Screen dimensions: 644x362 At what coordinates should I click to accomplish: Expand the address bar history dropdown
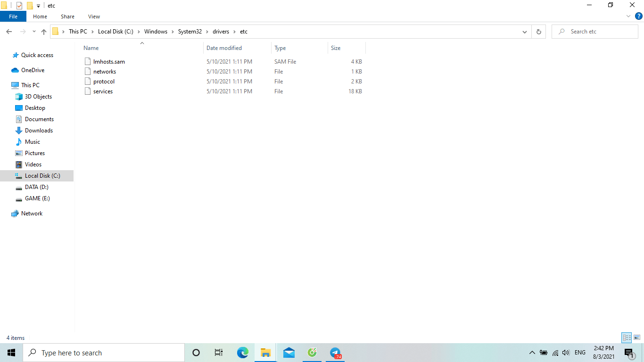click(525, 32)
